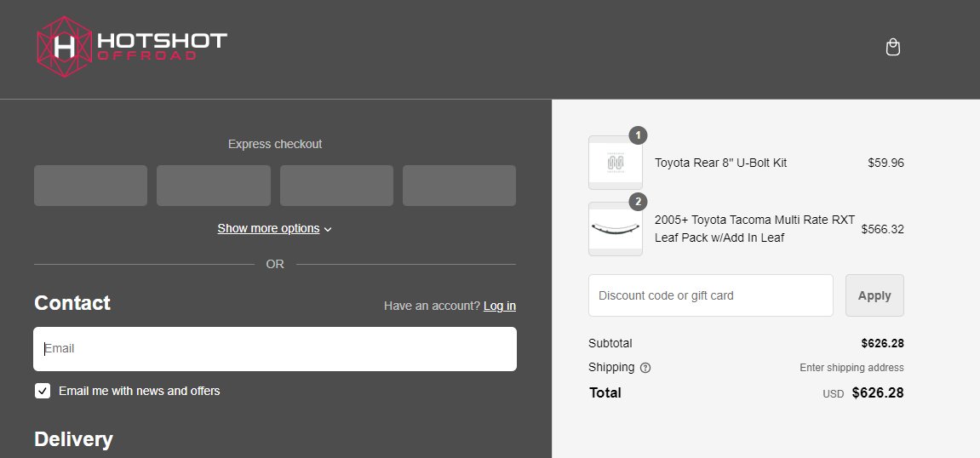
Task: Select the fourth express checkout button
Action: [460, 186]
